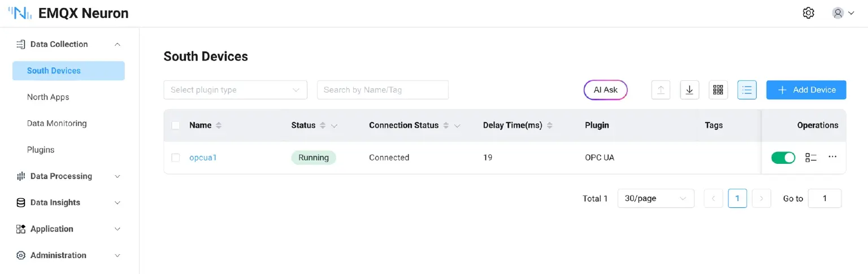This screenshot has width=868, height=274.
Task: Sort by Name column arrows
Action: pyautogui.click(x=219, y=125)
